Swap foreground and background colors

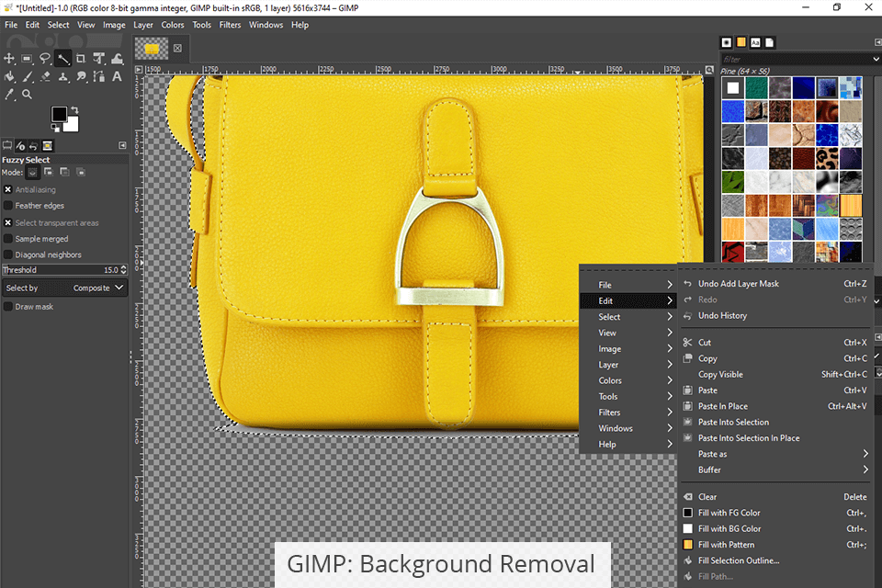[75, 109]
